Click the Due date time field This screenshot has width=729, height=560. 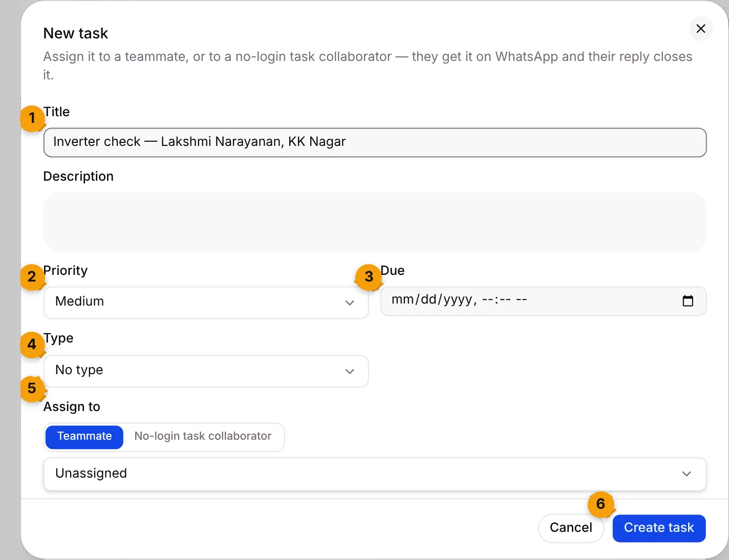tap(543, 301)
